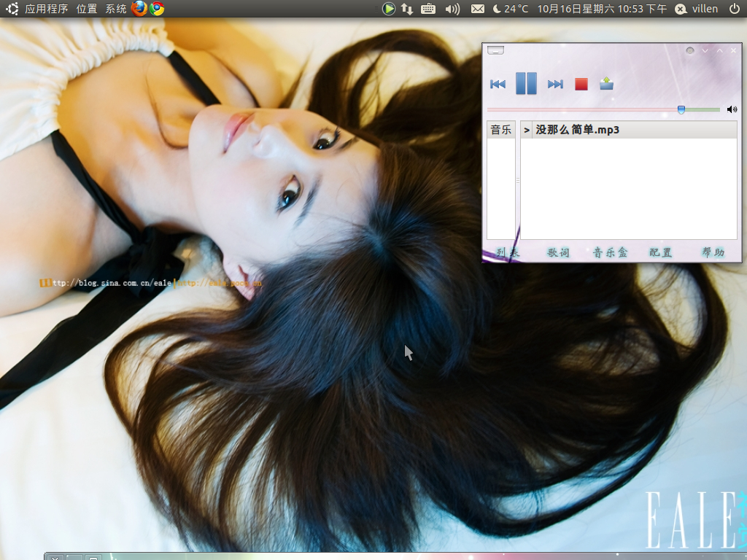Open the date and time calendar
Screen dimensions: 747x560
pyautogui.click(x=602, y=9)
